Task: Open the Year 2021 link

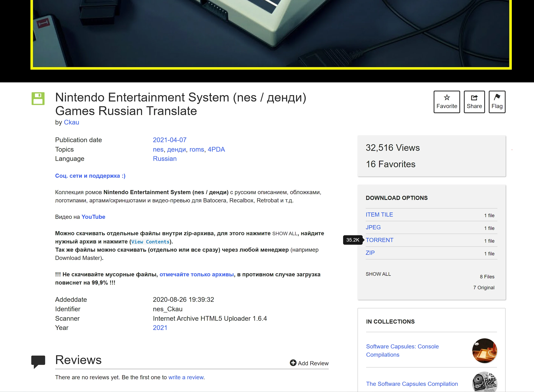Action: (x=160, y=328)
